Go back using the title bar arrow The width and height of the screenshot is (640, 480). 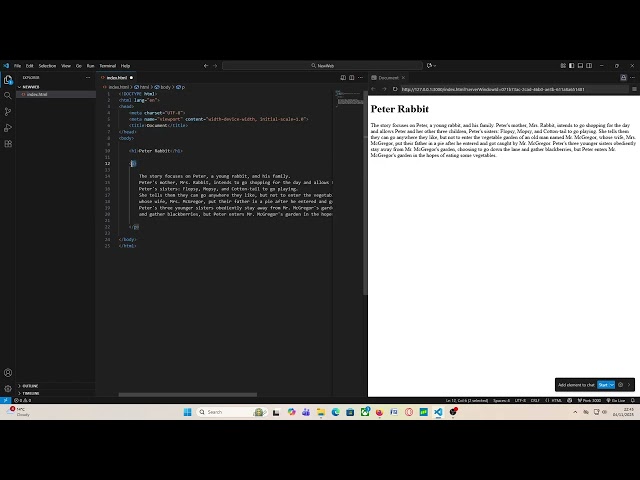206,66
